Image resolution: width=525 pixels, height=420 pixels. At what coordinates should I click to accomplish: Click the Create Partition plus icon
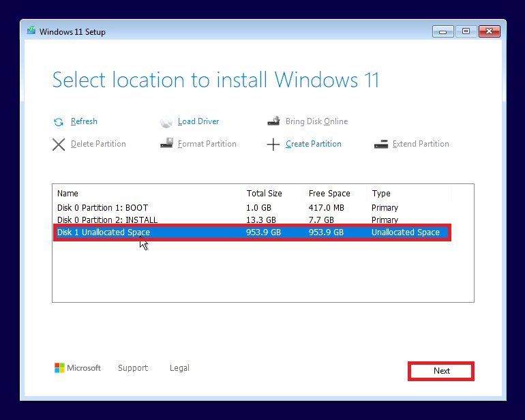click(273, 145)
